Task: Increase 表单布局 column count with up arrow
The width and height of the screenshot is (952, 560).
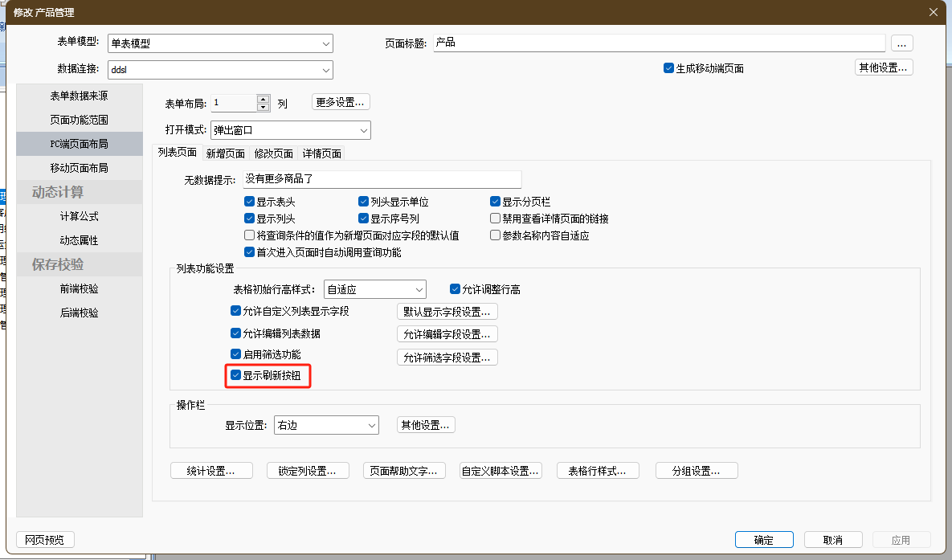Action: 263,99
